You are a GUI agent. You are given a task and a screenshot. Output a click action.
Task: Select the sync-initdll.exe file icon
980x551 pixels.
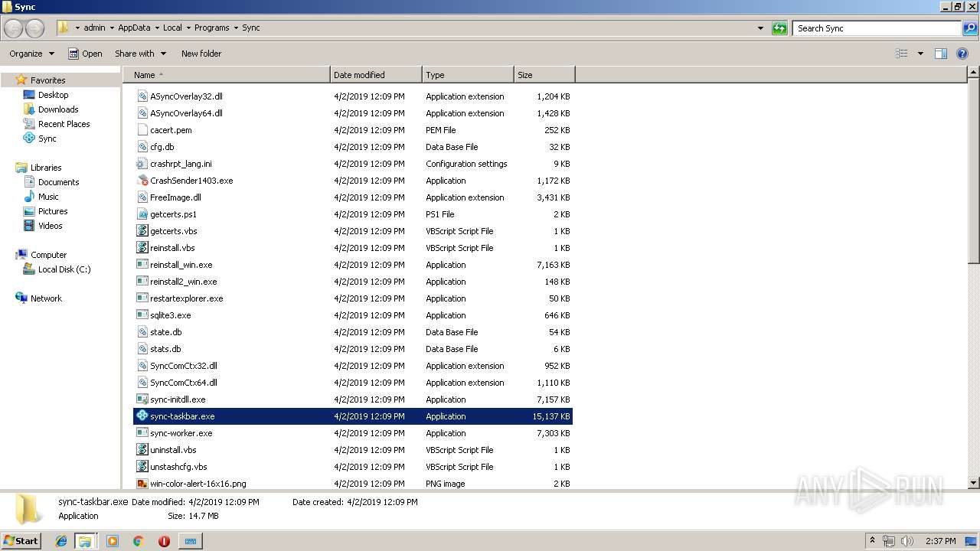[142, 399]
